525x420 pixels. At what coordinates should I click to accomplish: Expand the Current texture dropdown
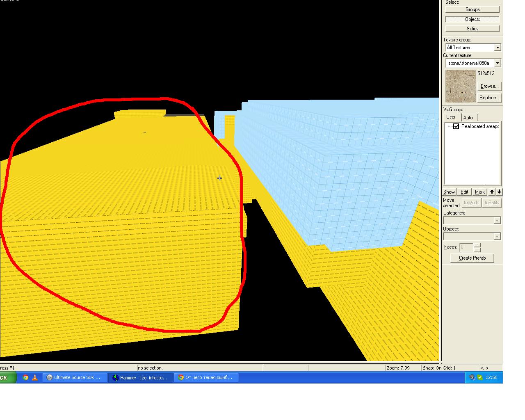point(498,63)
